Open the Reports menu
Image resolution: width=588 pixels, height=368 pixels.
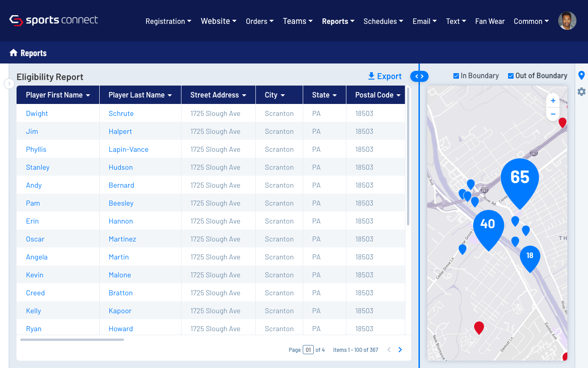338,21
